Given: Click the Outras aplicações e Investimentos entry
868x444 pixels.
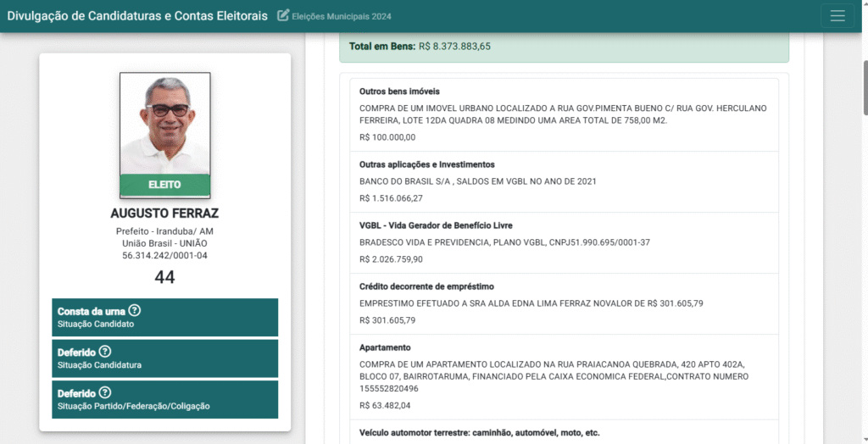Looking at the screenshot, I should point(564,181).
